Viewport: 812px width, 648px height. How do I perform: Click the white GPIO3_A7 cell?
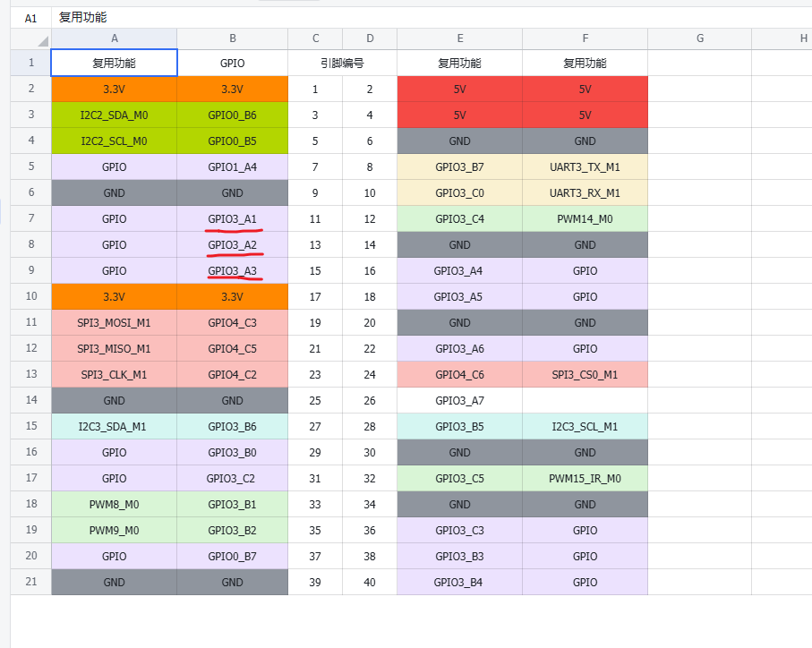[459, 400]
